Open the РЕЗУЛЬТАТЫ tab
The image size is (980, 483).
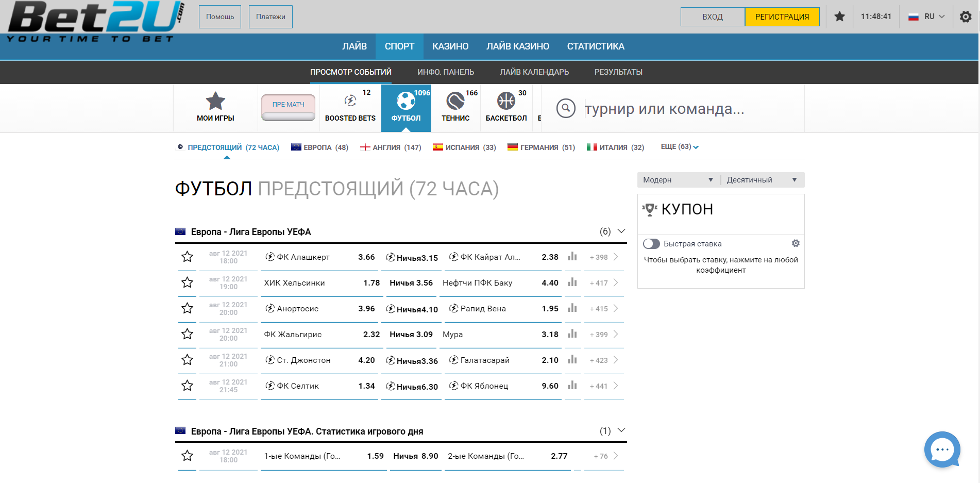click(618, 72)
